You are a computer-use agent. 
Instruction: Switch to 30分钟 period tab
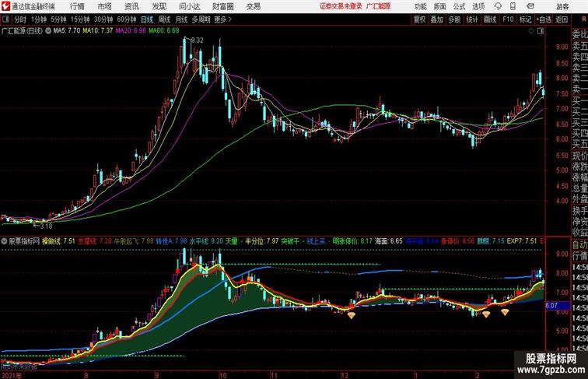coord(103,19)
